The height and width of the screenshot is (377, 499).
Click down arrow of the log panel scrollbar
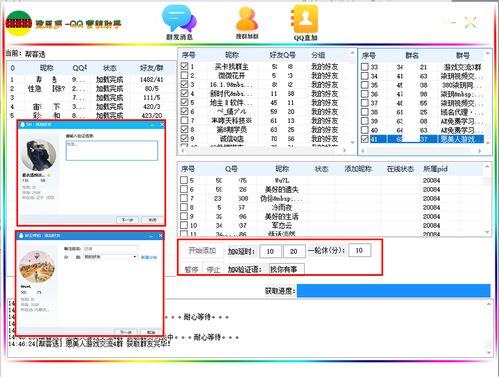tap(489, 353)
